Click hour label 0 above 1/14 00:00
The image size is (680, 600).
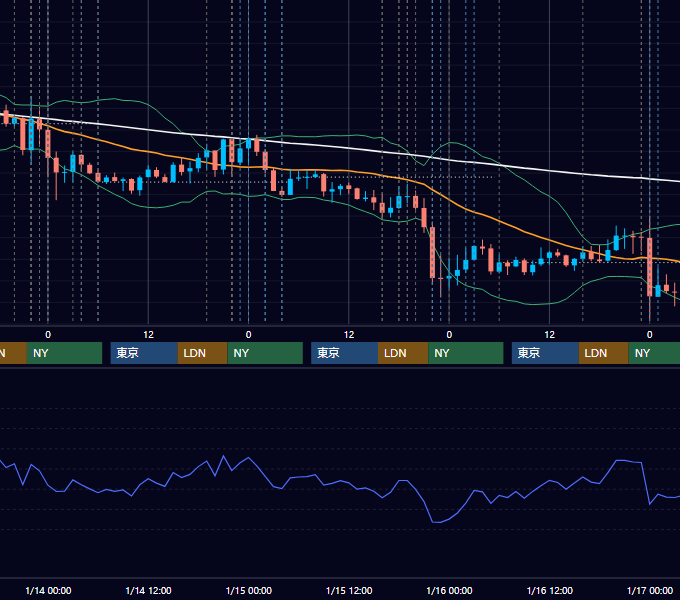click(x=48, y=335)
